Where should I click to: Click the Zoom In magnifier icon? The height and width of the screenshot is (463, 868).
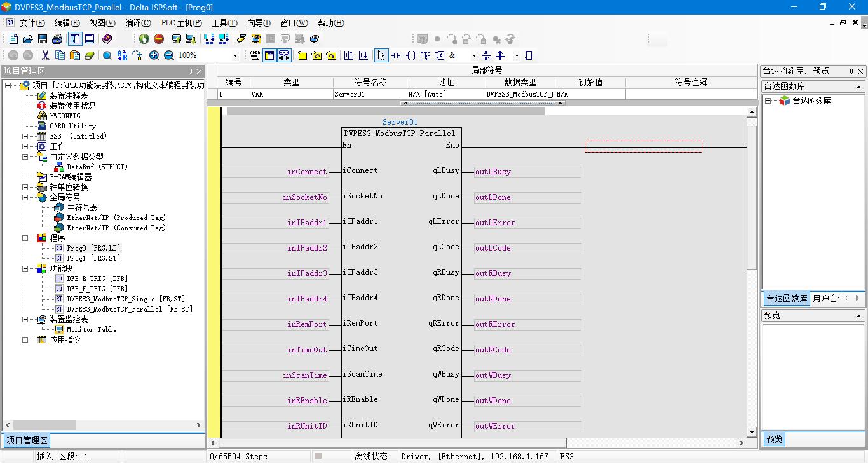(x=154, y=56)
